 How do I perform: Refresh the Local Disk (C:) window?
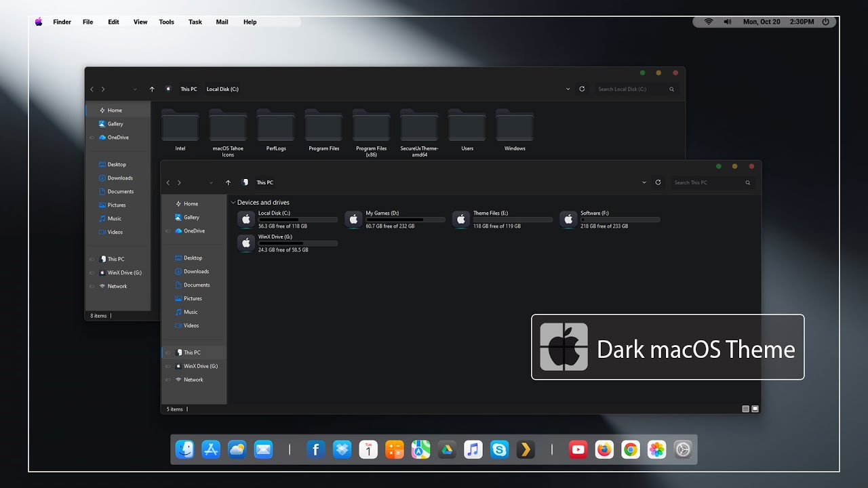582,89
